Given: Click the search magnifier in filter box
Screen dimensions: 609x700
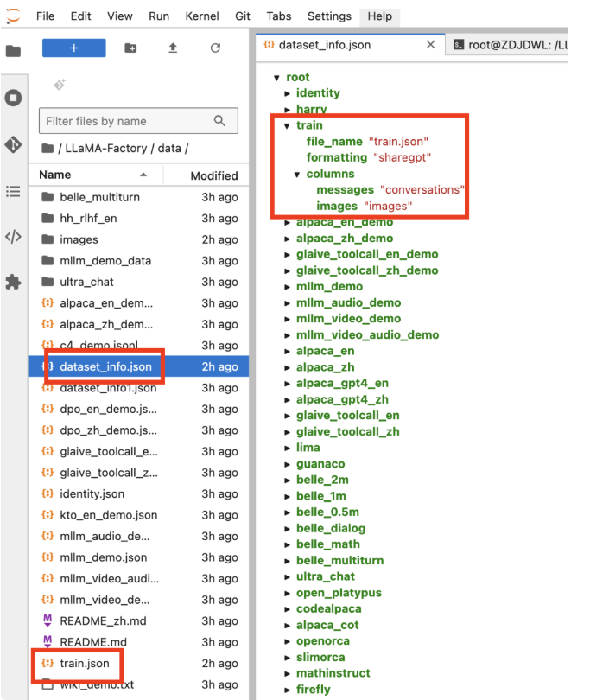Looking at the screenshot, I should 219,120.
